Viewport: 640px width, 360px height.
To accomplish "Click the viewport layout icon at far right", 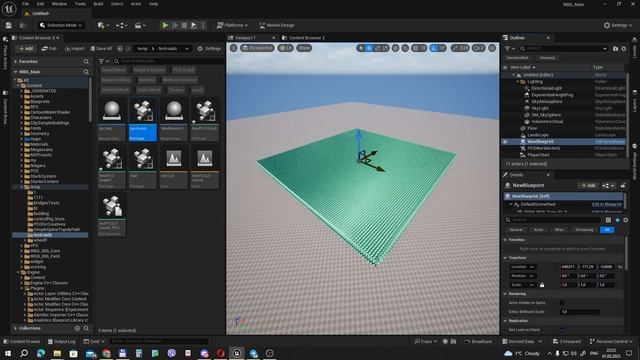I will tap(492, 48).
